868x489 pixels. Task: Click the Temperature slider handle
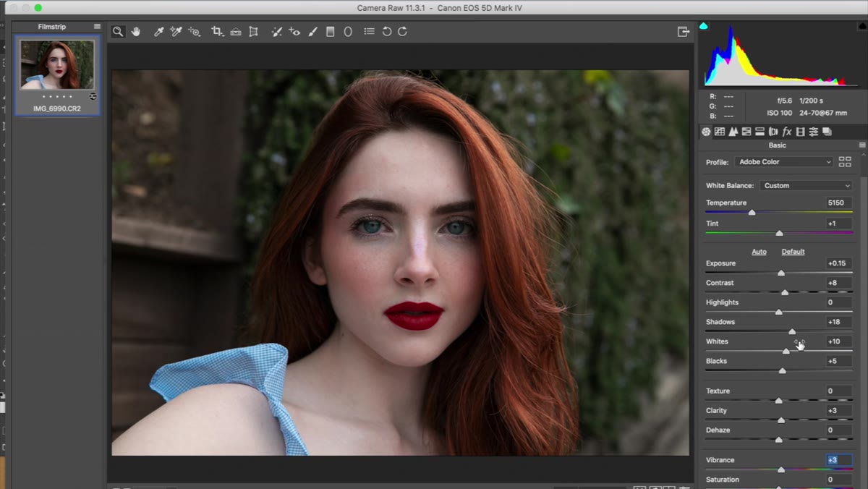pyautogui.click(x=752, y=213)
